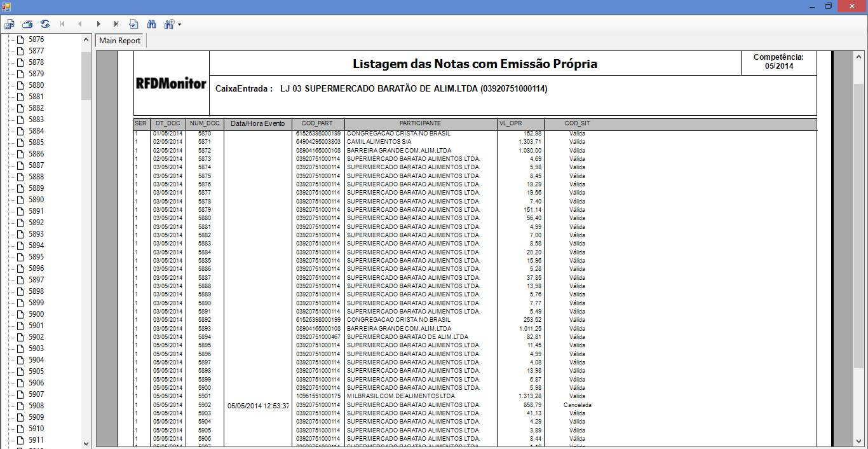Click the document icon beside 5879
This screenshot has width=868, height=449.
click(19, 74)
